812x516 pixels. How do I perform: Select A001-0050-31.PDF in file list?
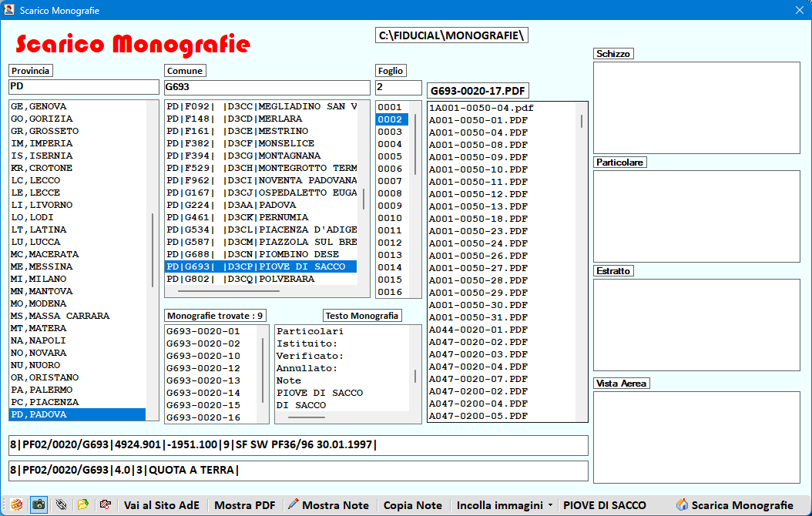[x=502, y=317]
